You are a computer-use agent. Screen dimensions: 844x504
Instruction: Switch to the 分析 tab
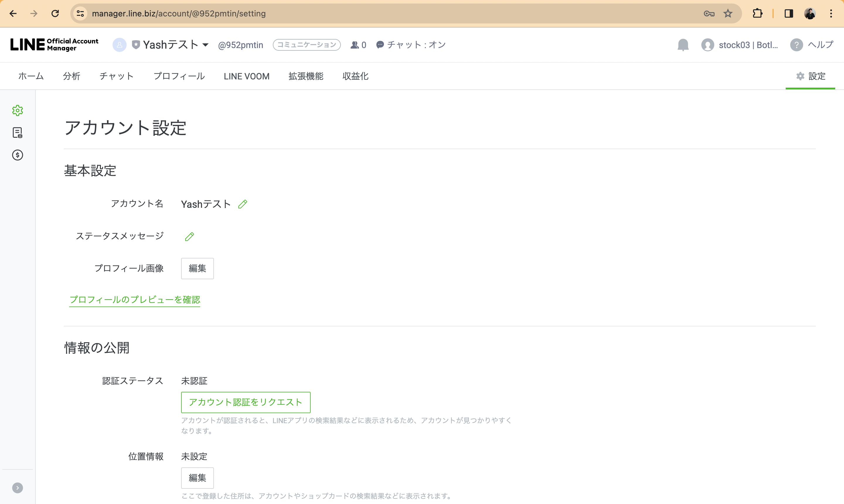tap(71, 76)
